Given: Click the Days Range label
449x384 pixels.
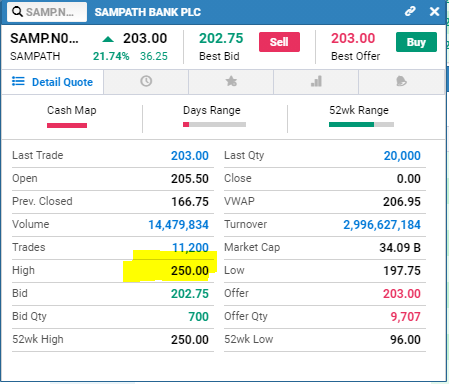Looking at the screenshot, I should pos(212,110).
